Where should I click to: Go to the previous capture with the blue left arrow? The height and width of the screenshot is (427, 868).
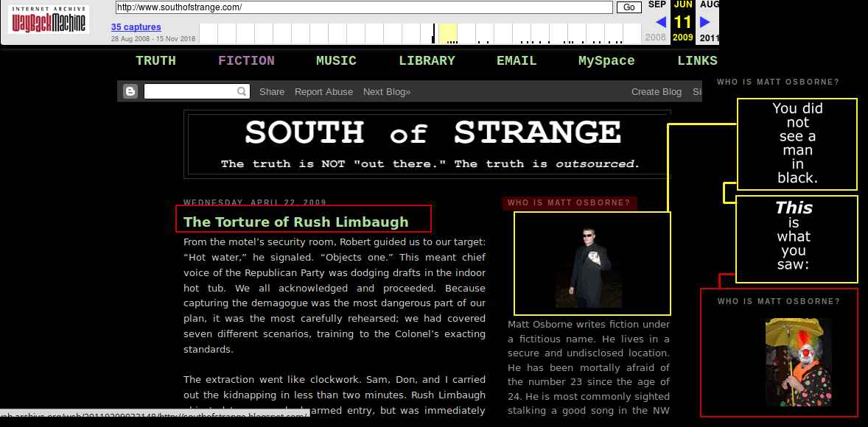660,22
